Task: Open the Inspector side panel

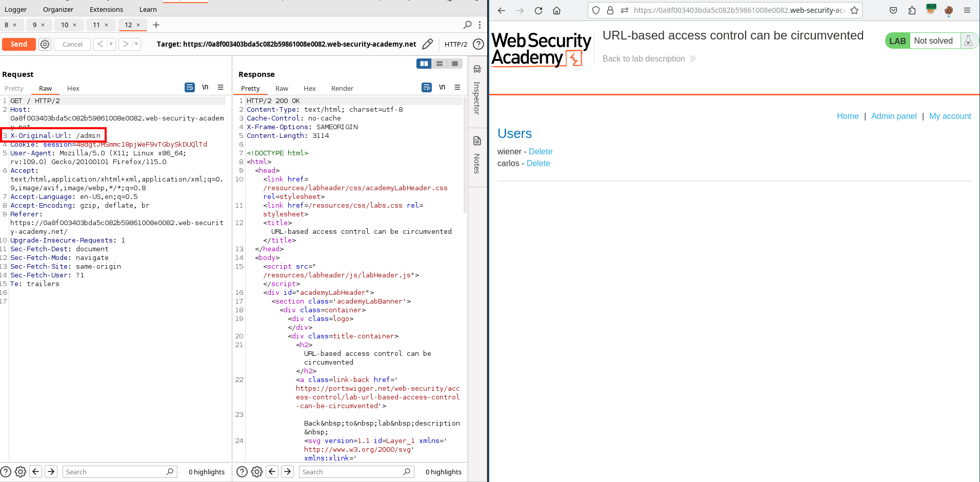Action: pyautogui.click(x=477, y=90)
